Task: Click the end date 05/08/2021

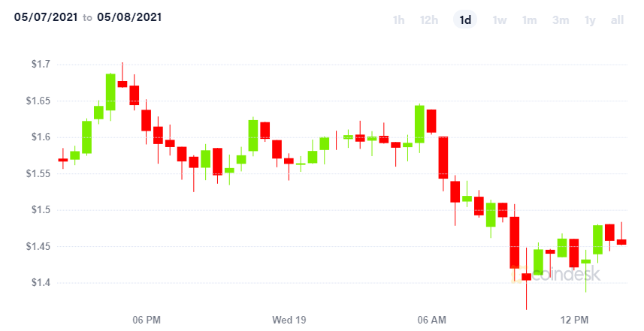Action: click(x=129, y=17)
